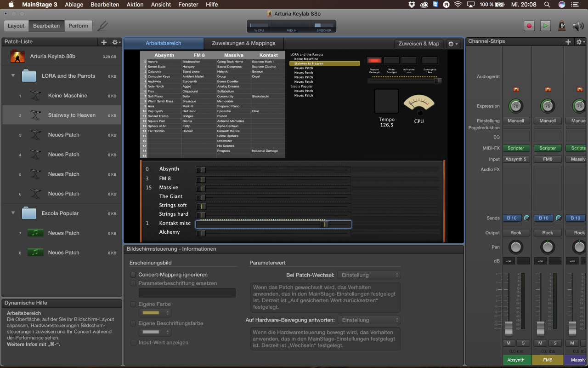
Task: Click the Expression knob on Absynth strip
Action: (516, 106)
